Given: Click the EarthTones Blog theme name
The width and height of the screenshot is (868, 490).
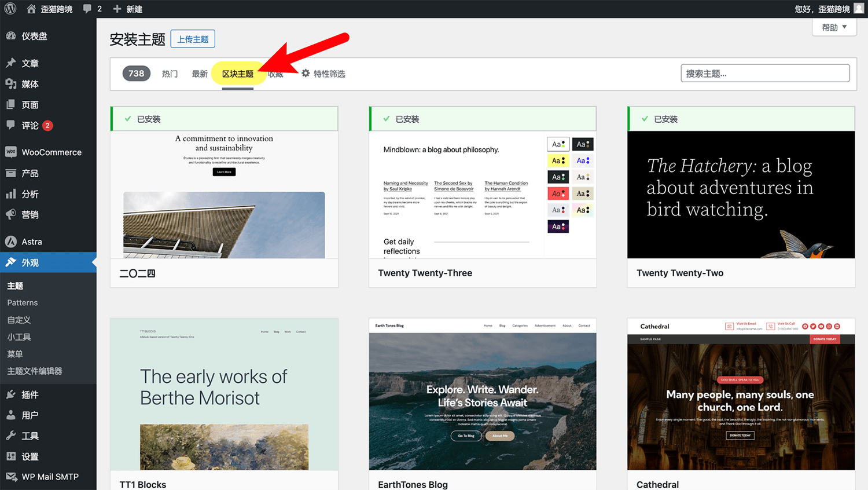Looking at the screenshot, I should [413, 484].
